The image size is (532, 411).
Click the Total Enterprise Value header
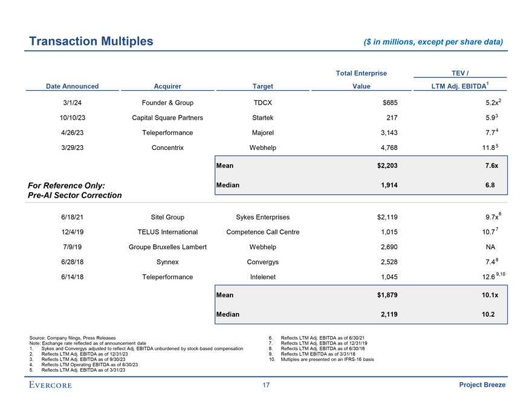(361, 80)
